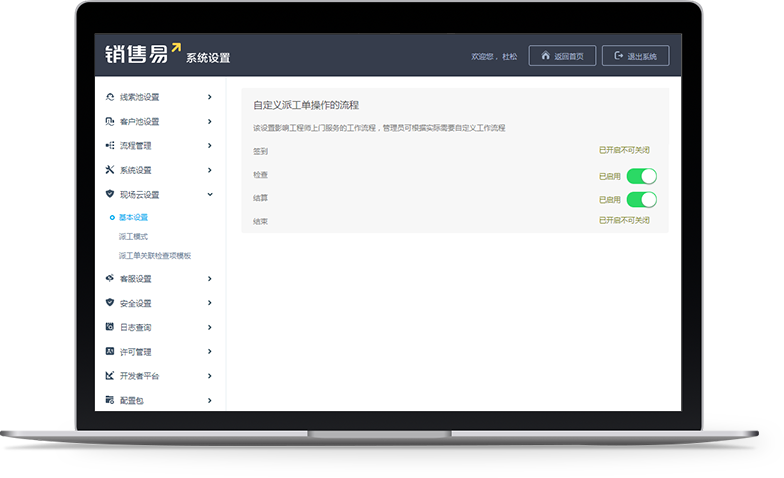Click the 客户池设置 sidebar icon

point(110,121)
